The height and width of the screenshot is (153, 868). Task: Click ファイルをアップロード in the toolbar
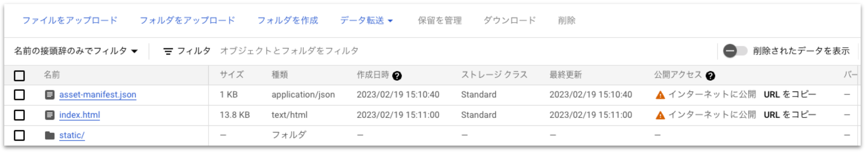click(x=70, y=21)
